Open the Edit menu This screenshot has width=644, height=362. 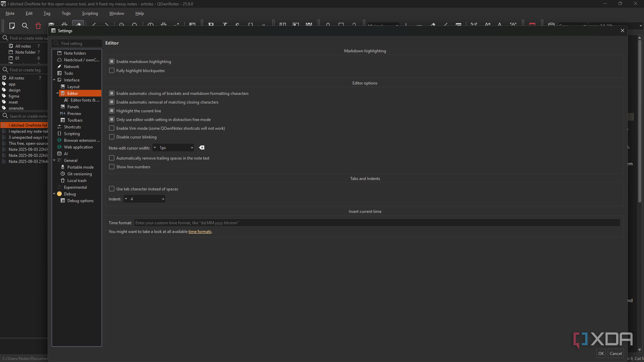[29, 13]
